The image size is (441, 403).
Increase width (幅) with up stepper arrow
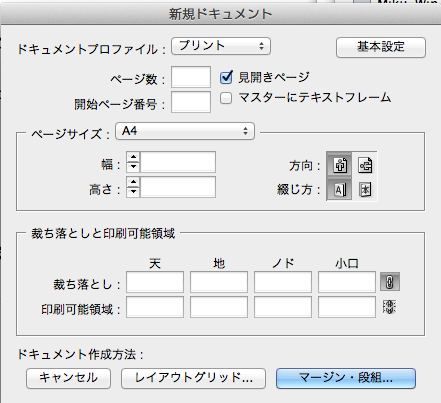coord(133,157)
